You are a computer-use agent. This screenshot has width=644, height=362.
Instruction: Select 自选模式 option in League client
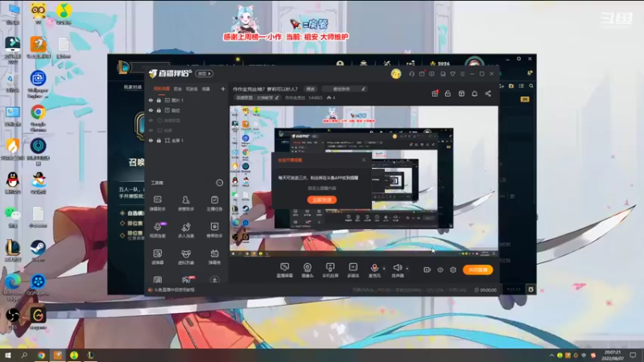coord(132,213)
